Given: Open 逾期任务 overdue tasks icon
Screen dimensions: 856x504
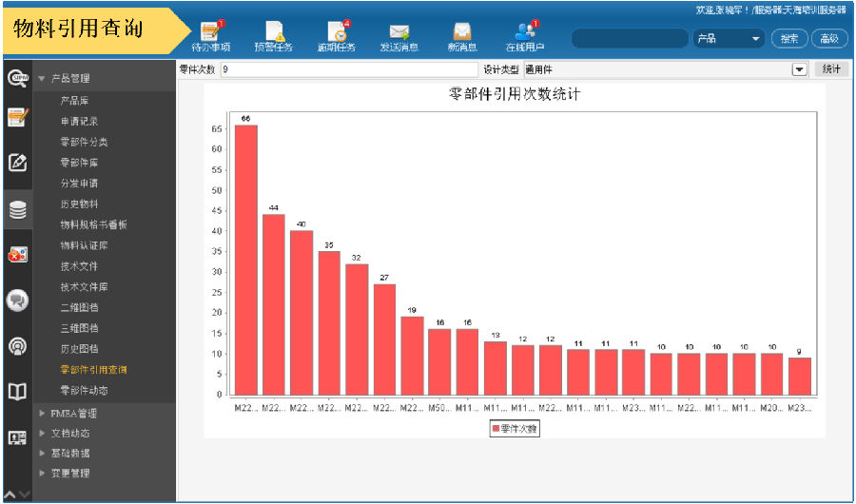Looking at the screenshot, I should click(x=337, y=35).
